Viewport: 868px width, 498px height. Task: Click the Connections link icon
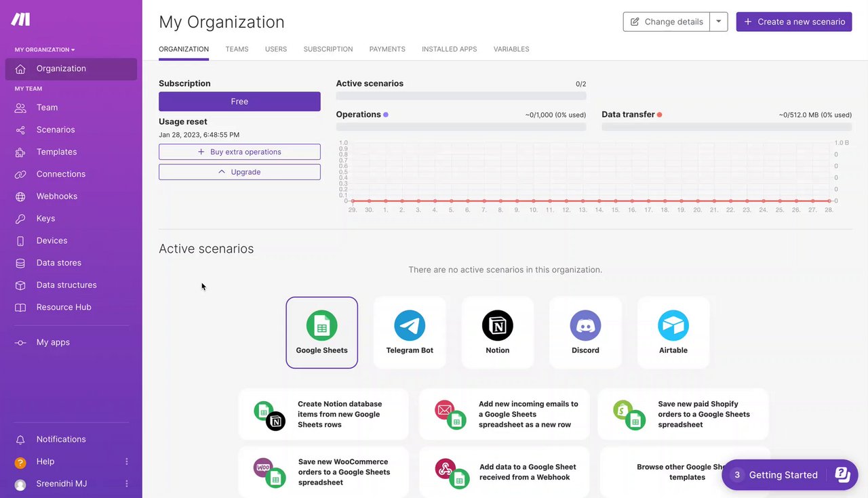pyautogui.click(x=20, y=174)
